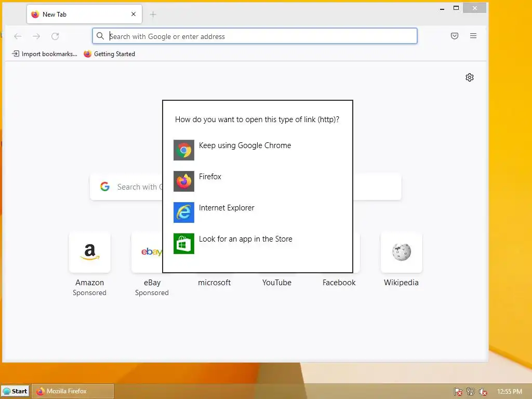The width and height of the screenshot is (532, 399).
Task: Select Keep using Google Chrome option
Action: coord(257,150)
